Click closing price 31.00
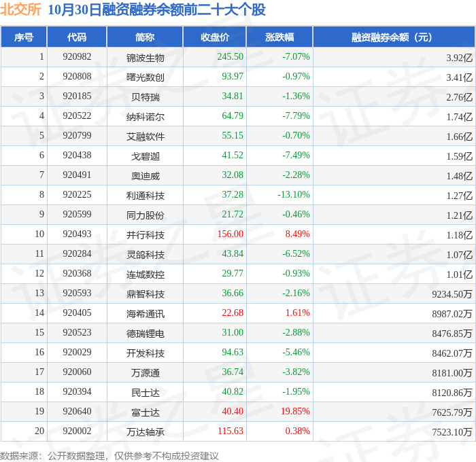This screenshot has height=462, width=476. tap(233, 333)
